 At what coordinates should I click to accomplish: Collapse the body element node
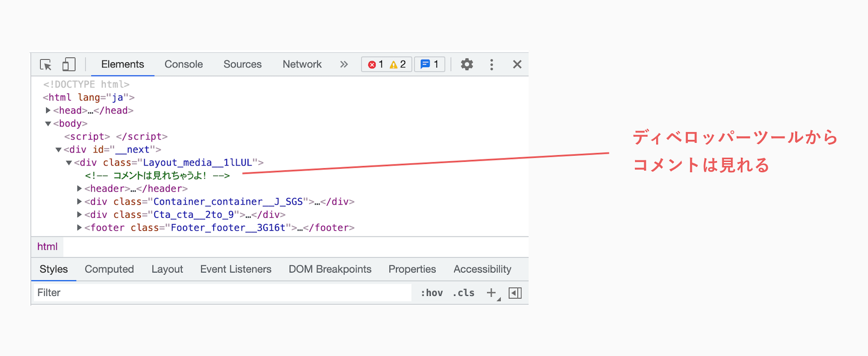tap(48, 124)
